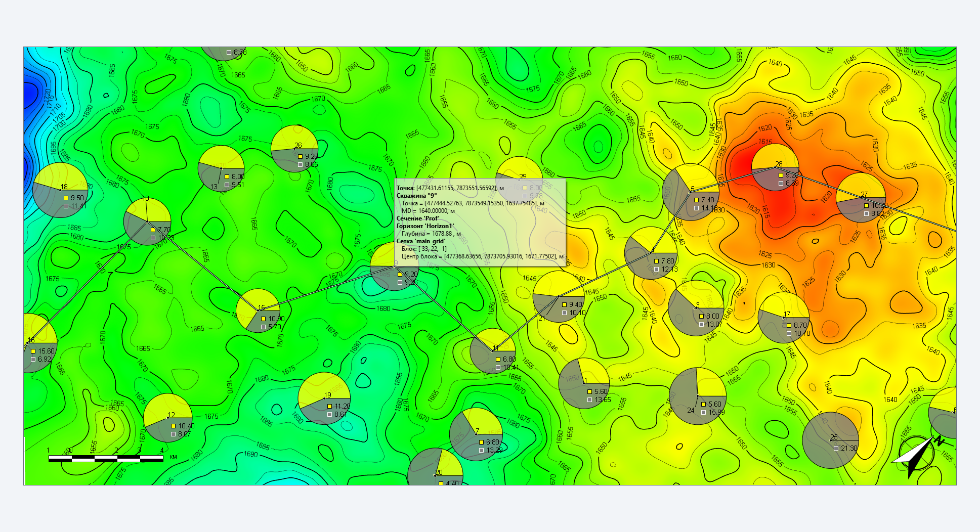Viewport: 980px width, 532px height.
Task: Select the pie chart of well 4
Action: click(651, 253)
